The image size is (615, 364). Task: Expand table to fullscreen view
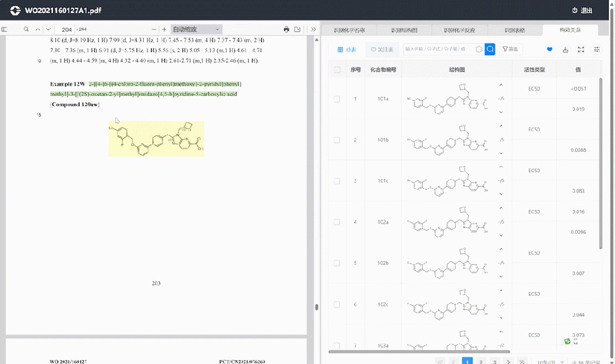coord(581,50)
